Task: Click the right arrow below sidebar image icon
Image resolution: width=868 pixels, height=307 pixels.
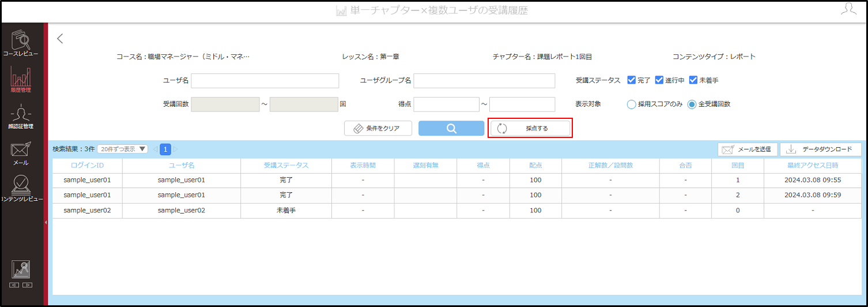Action: point(27,285)
